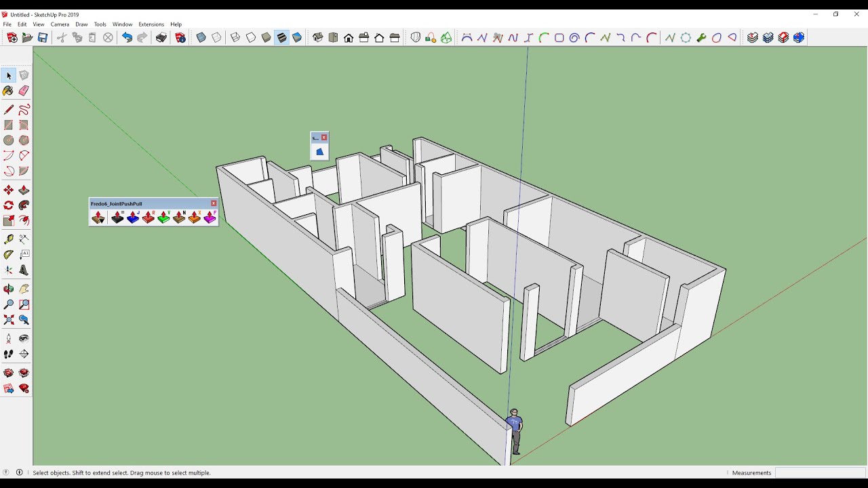868x488 pixels.
Task: Choose the Orbit camera tool
Action: point(8,289)
